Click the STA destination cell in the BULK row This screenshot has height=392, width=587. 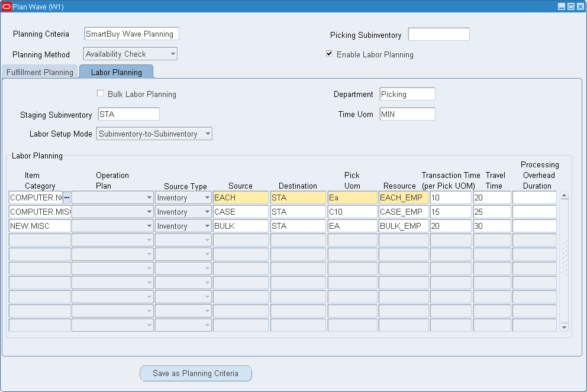coord(298,226)
